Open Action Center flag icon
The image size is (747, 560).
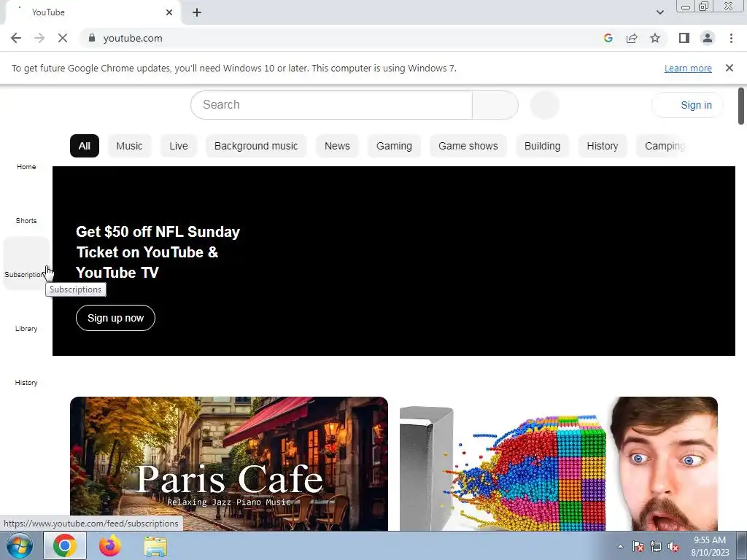click(638, 546)
